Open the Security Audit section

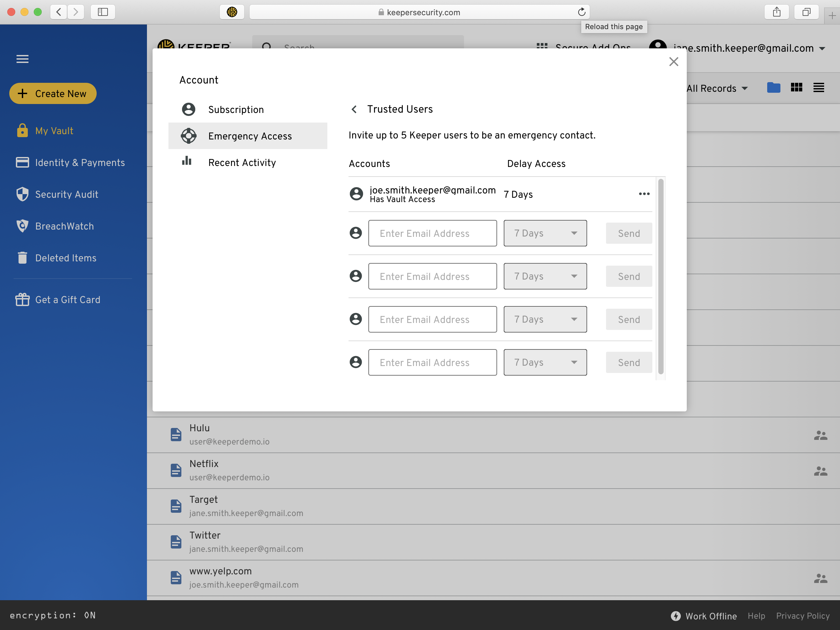coord(57,194)
